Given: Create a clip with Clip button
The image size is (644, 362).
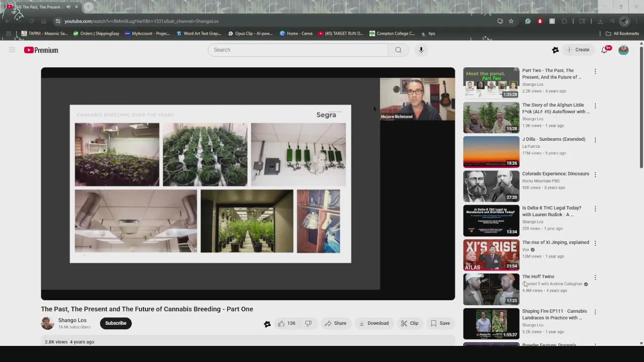Looking at the screenshot, I should [410, 323].
